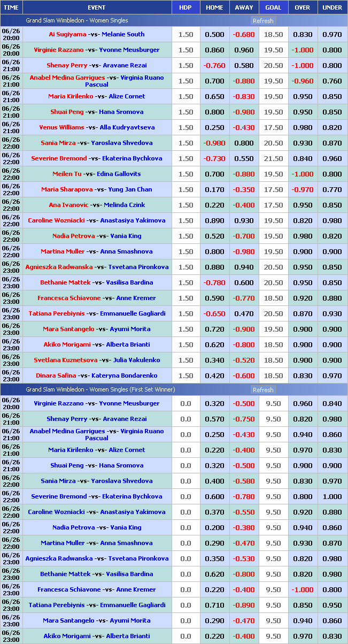Click the GOAL column header

[273, 7]
